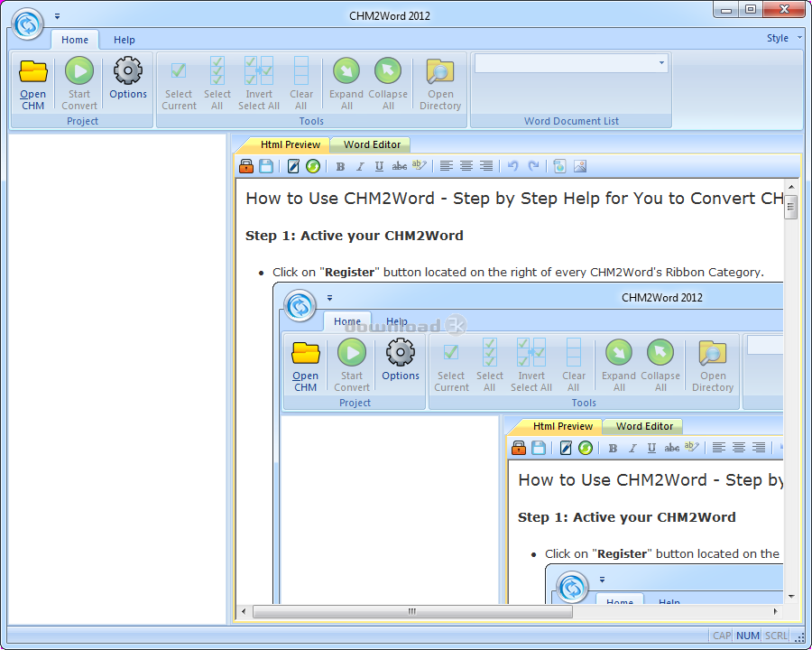Open the quick access toolbar customize arrow

pos(57,16)
